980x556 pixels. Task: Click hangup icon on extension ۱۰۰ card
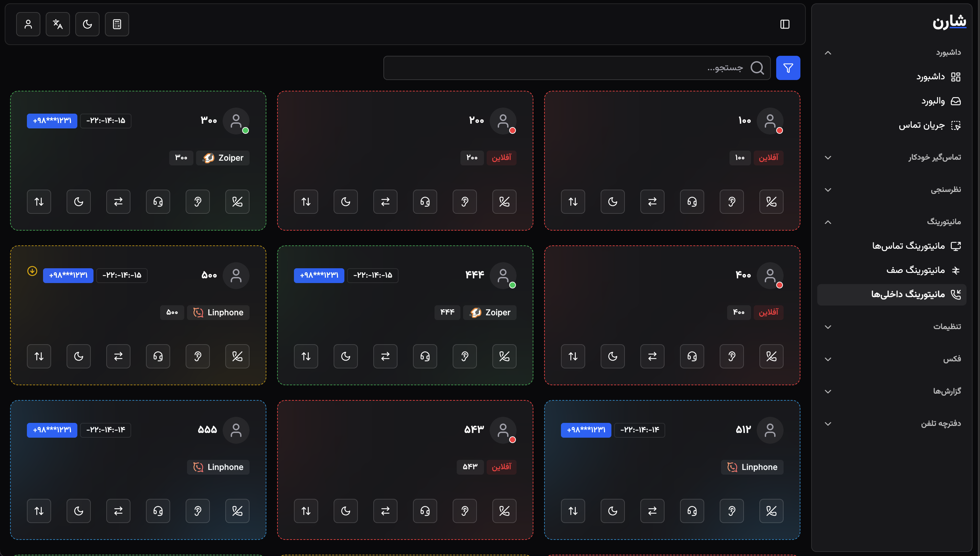[x=771, y=202]
